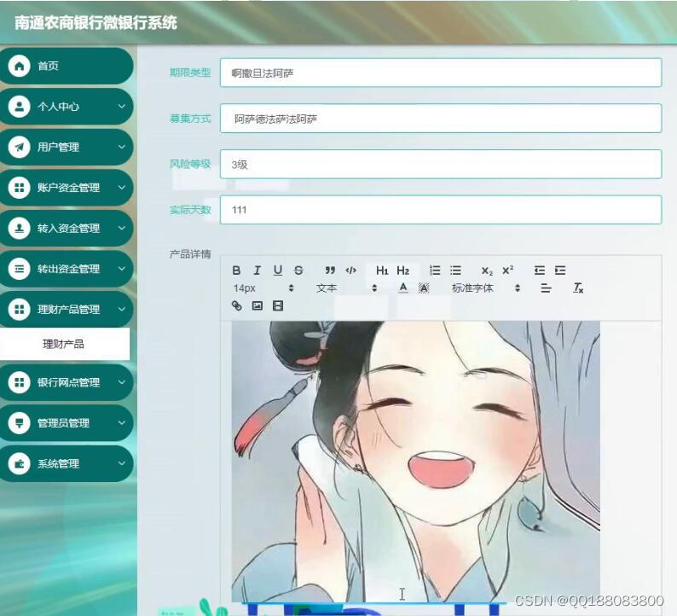Create an ordered numbered list
677x616 pixels.
435,270
